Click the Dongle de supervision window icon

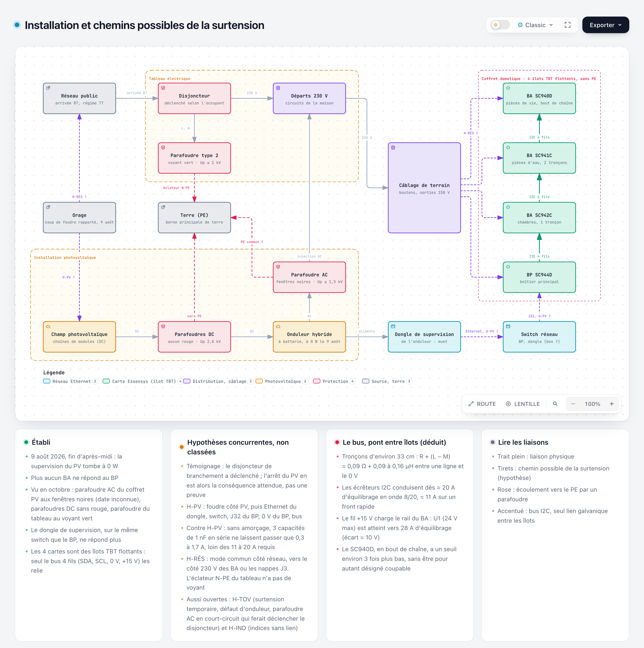(393, 326)
